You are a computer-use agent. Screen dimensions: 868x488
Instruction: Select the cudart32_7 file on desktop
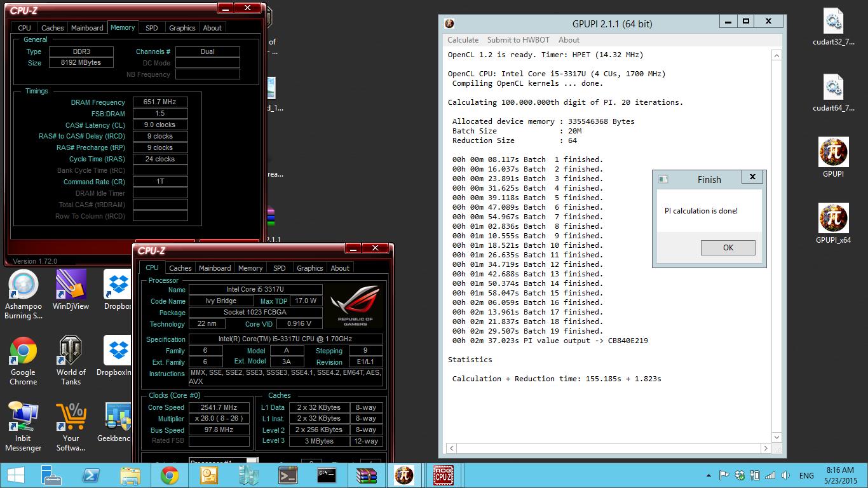click(833, 28)
